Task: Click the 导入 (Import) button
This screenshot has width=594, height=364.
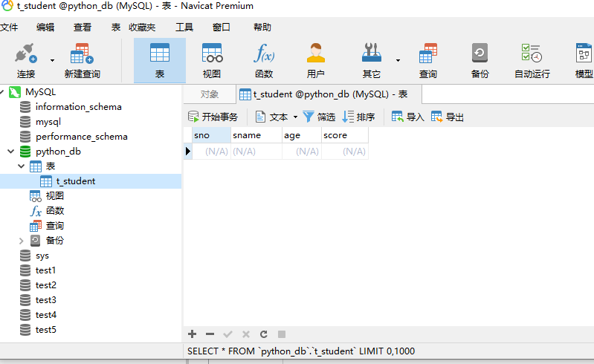Action: (x=407, y=117)
